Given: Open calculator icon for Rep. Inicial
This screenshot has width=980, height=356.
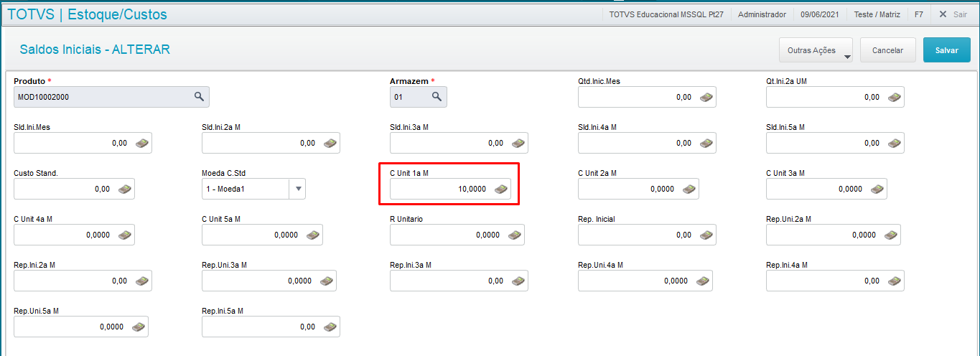Looking at the screenshot, I should (x=707, y=235).
